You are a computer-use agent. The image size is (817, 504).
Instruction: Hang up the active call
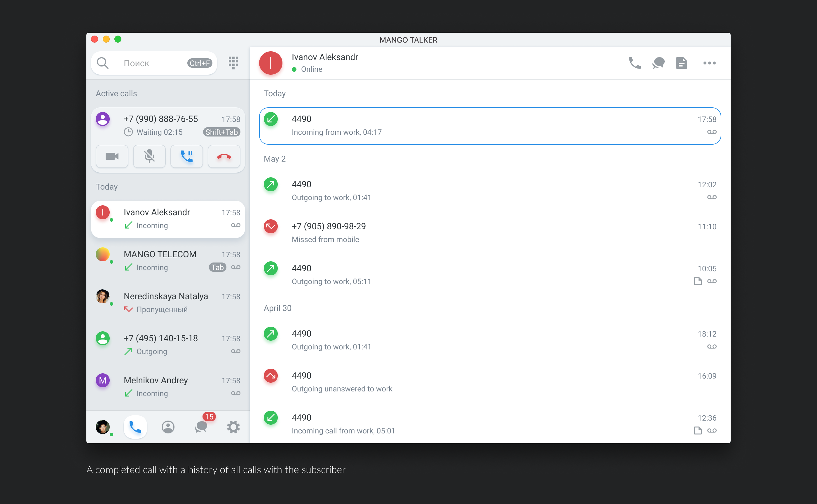coord(224,156)
